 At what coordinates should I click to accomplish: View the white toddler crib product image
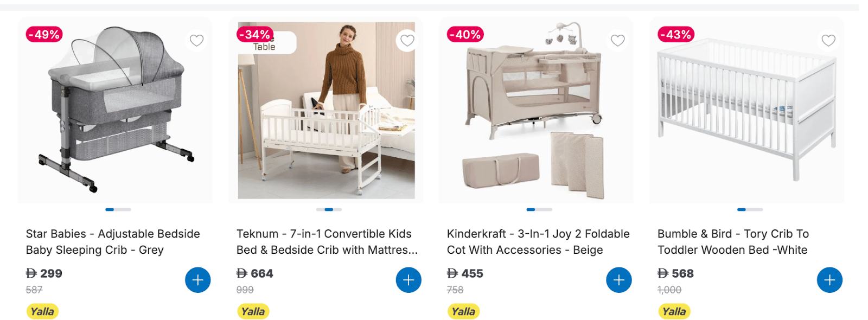point(747,110)
